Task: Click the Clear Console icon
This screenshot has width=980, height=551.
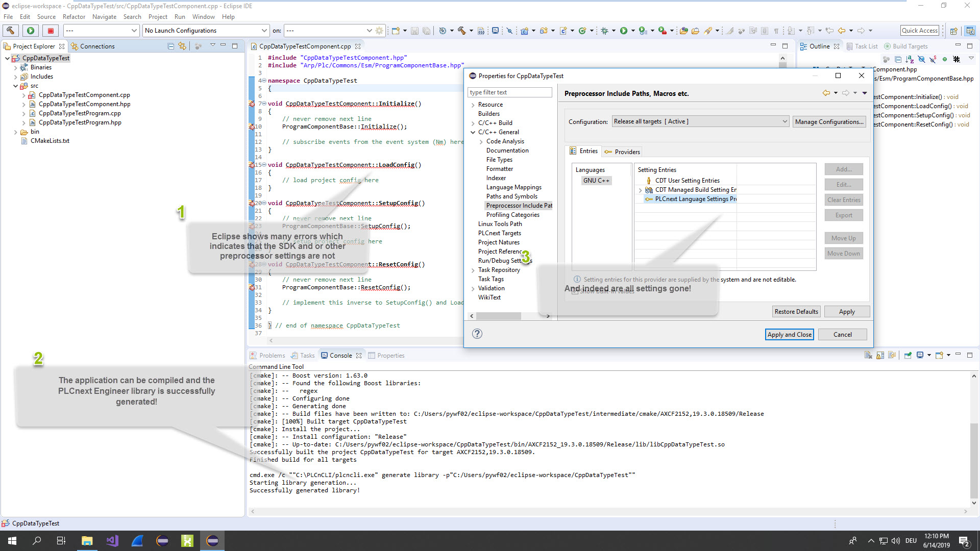Action: tap(868, 355)
